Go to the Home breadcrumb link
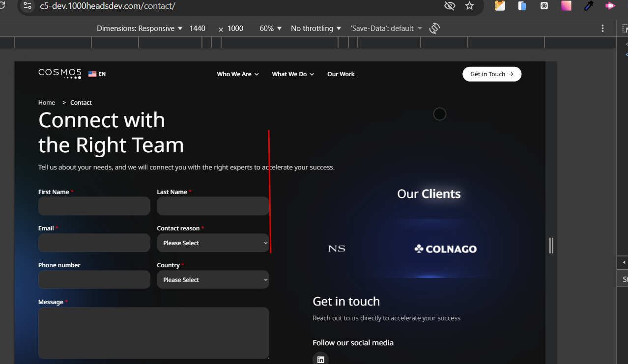This screenshot has height=364, width=628. click(x=47, y=103)
